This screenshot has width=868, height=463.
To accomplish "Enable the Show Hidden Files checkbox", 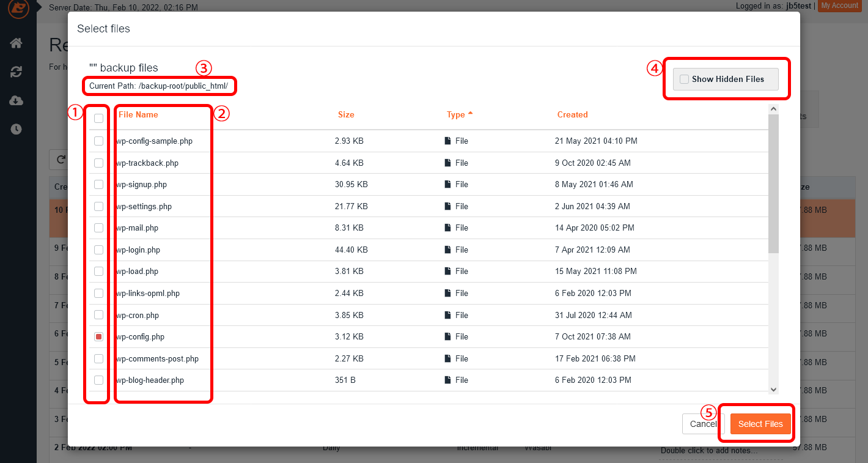I will [684, 80].
